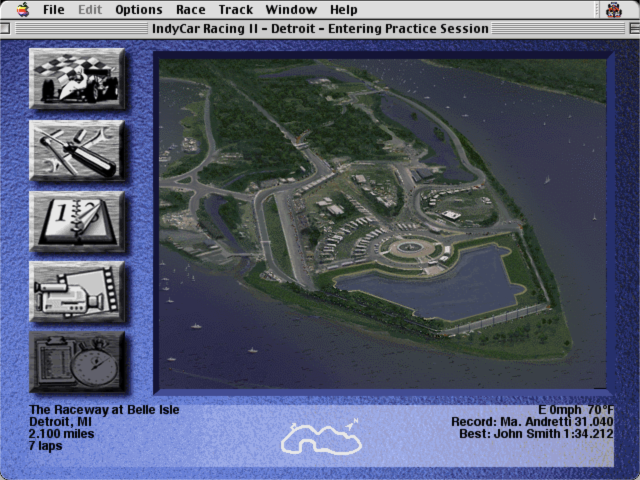This screenshot has height=480, width=640.
Task: Open the Window menu
Action: pos(291,9)
